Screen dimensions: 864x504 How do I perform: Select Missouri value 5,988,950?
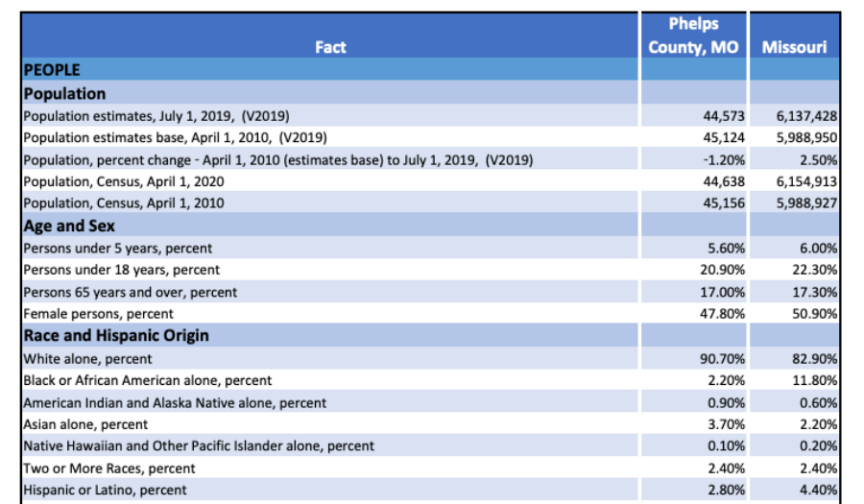click(806, 137)
